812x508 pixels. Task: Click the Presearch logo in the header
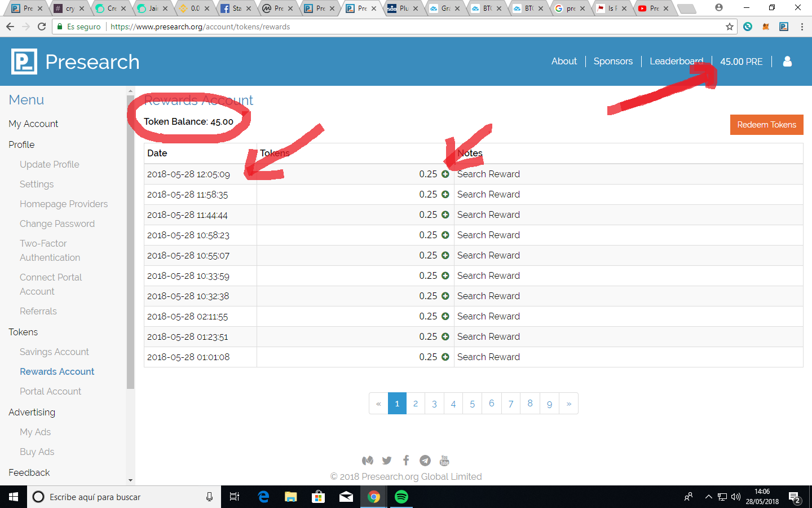[x=76, y=62]
